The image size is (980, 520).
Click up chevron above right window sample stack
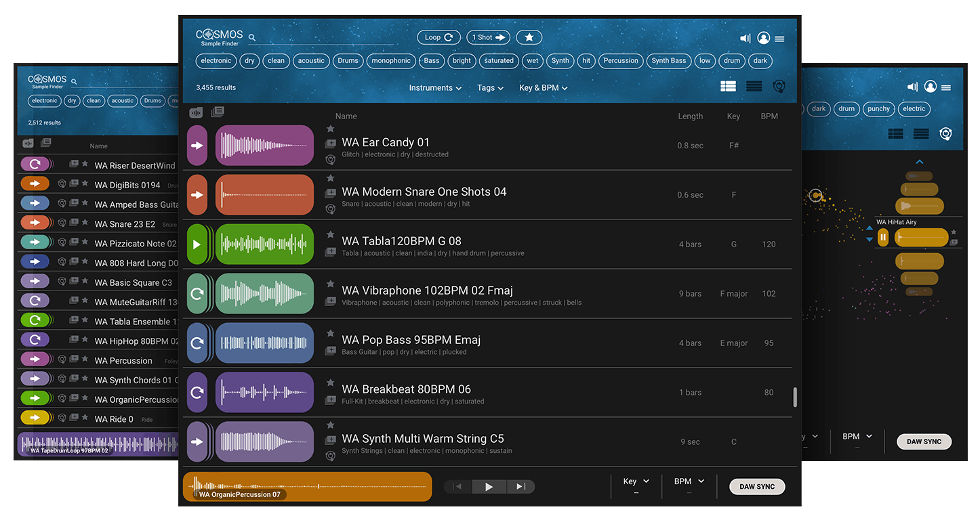pyautogui.click(x=919, y=162)
